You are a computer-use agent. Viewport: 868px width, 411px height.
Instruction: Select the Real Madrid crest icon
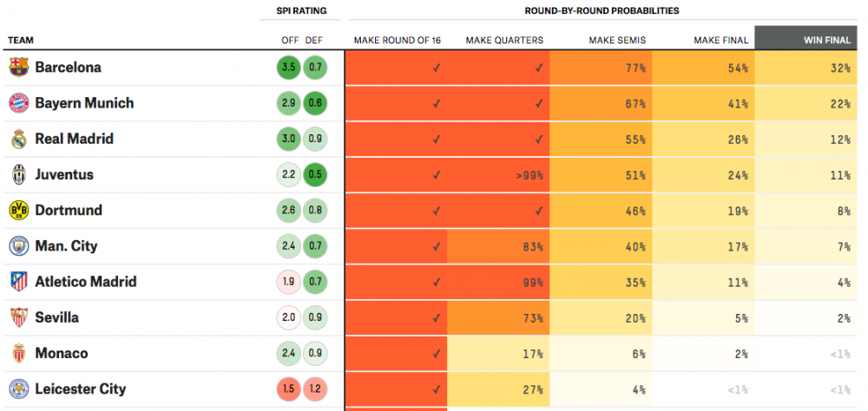click(x=19, y=139)
